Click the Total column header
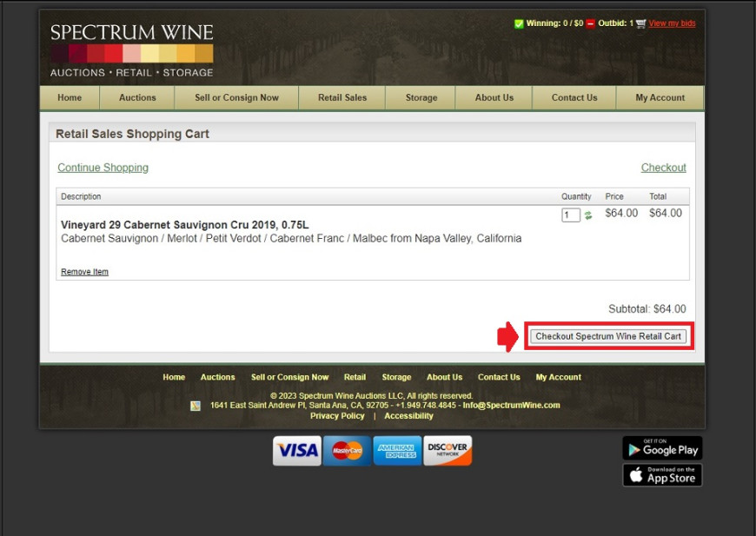 (x=658, y=196)
